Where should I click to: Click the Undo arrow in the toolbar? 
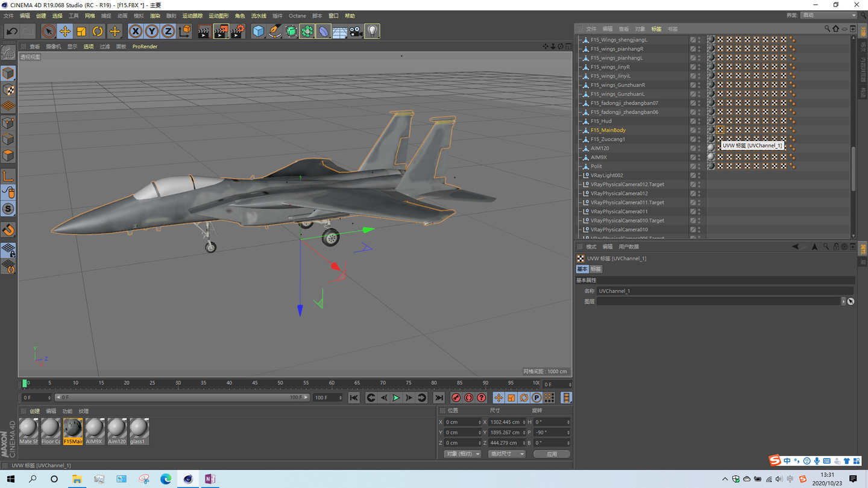tap(12, 31)
